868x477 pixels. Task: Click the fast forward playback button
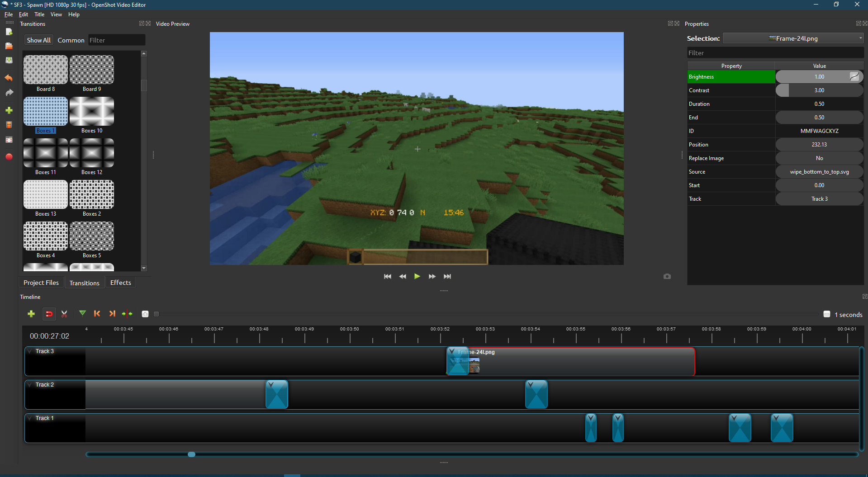click(x=432, y=276)
